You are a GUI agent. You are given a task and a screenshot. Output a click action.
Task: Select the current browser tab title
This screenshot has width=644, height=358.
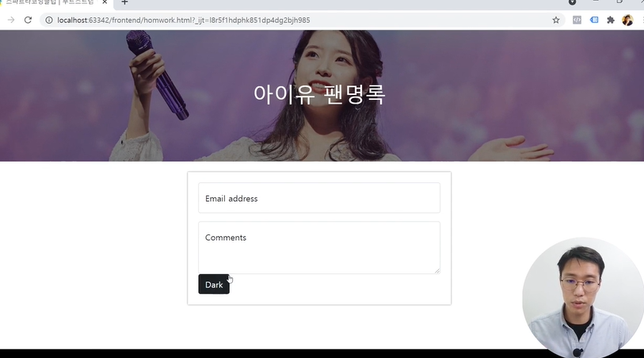49,2
